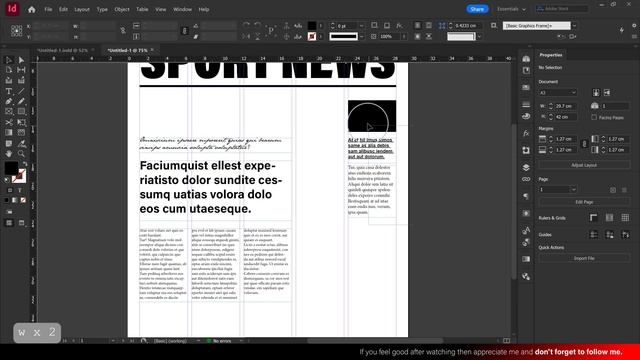Open the Essentials workspace switcher
The image size is (640, 360).
coord(511,9)
